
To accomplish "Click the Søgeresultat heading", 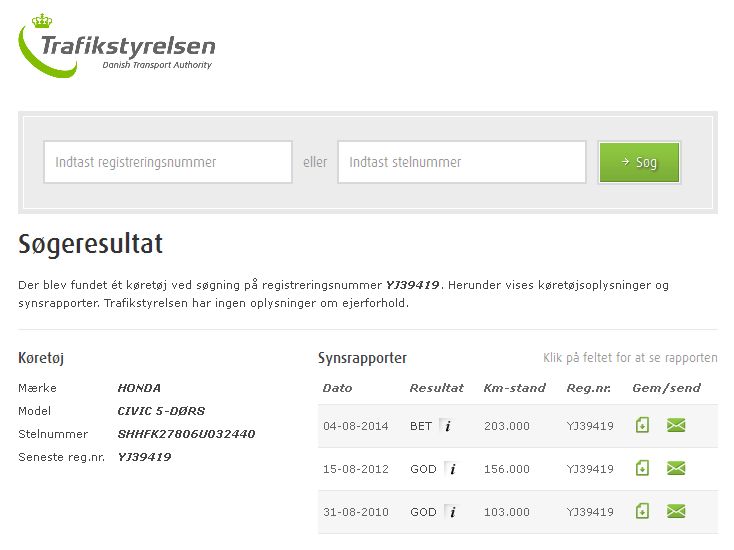I will [x=90, y=244].
